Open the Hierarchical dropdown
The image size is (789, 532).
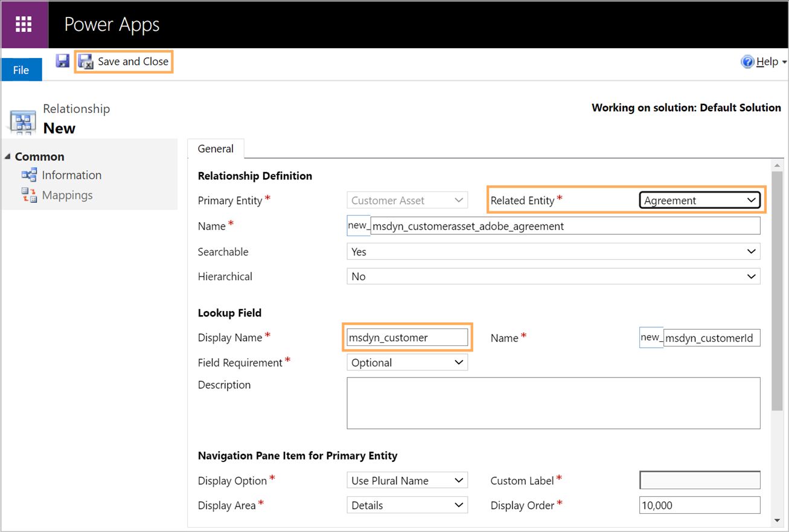[x=554, y=277]
